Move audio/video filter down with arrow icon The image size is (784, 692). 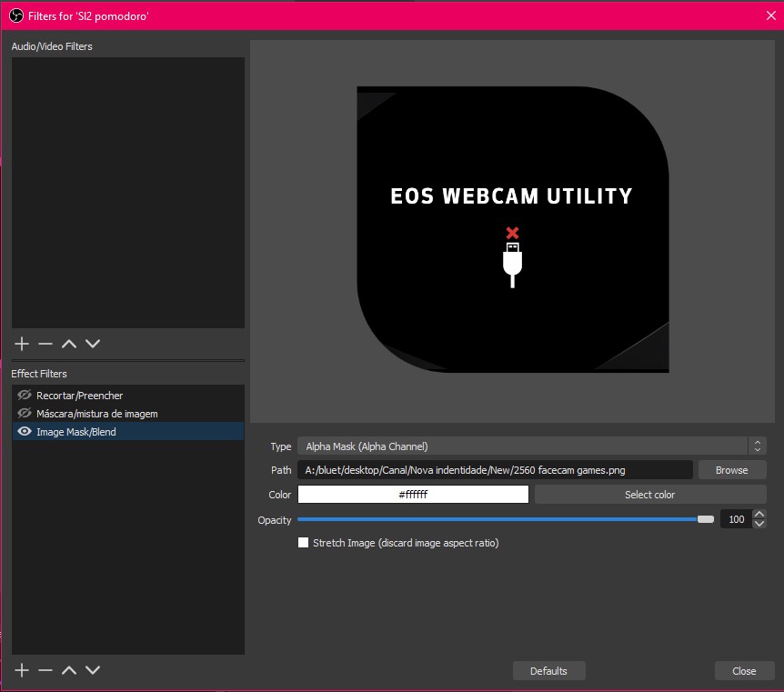(x=93, y=344)
